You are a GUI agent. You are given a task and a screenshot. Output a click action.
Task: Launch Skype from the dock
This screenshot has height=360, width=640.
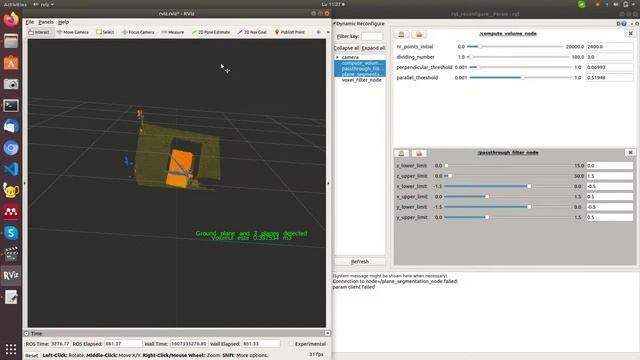click(11, 233)
